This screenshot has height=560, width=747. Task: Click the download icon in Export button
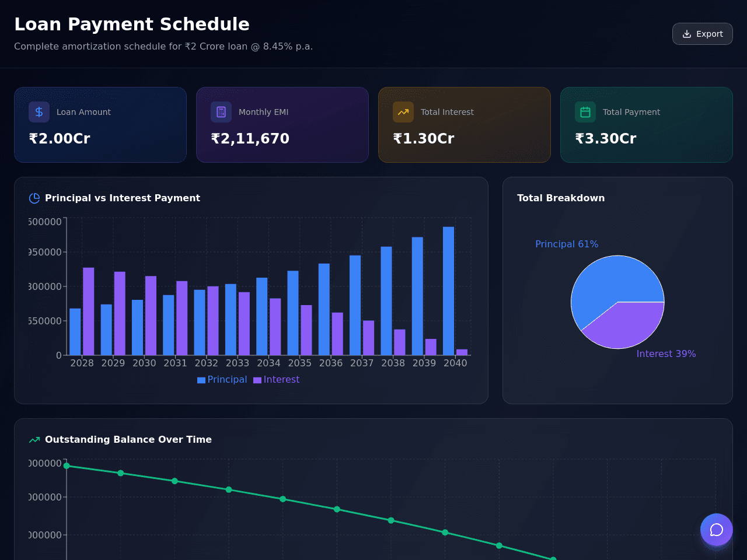687,34
